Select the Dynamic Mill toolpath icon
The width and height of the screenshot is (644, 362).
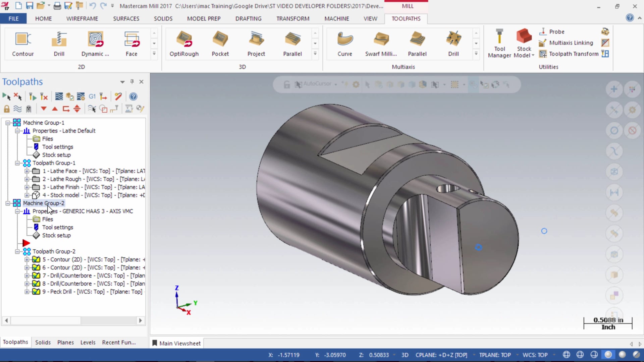[95, 43]
